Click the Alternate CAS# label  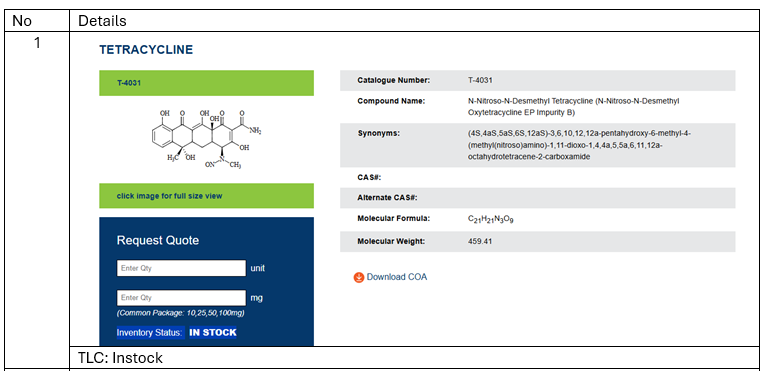pyautogui.click(x=387, y=198)
